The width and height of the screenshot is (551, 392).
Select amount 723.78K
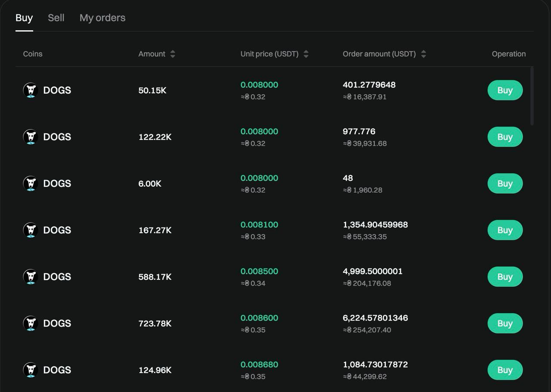pos(155,323)
